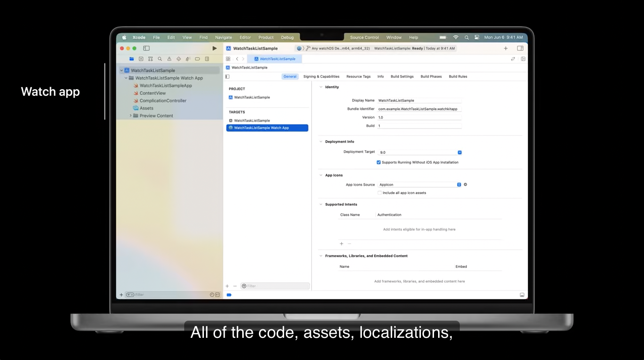Add an intent with Supported Intents plus
Screen dimensions: 644x360
coord(341,244)
